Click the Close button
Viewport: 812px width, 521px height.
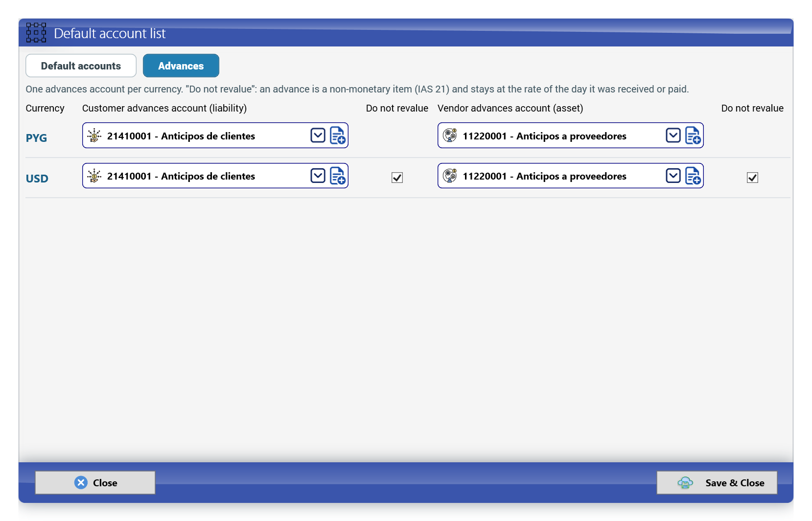[95, 482]
